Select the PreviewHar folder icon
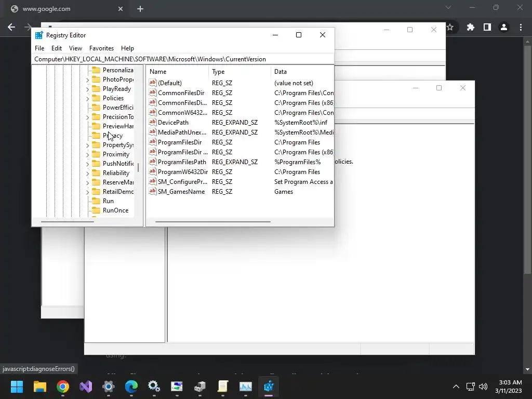532x399 pixels. coord(96,126)
